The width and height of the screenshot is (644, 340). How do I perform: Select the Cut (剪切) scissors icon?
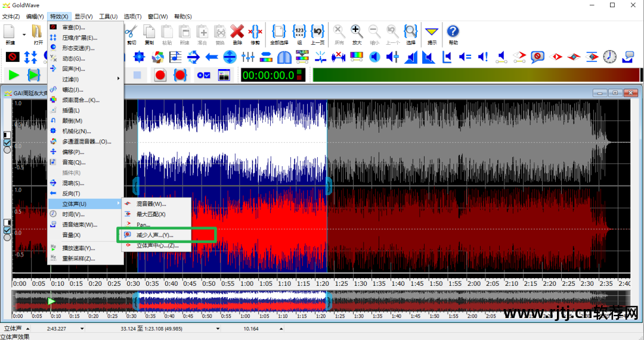click(131, 32)
